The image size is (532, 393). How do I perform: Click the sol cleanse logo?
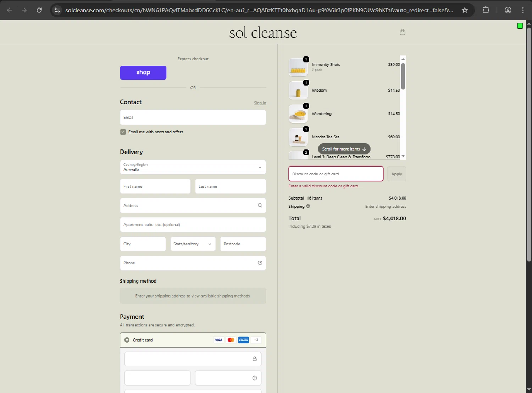263,33
